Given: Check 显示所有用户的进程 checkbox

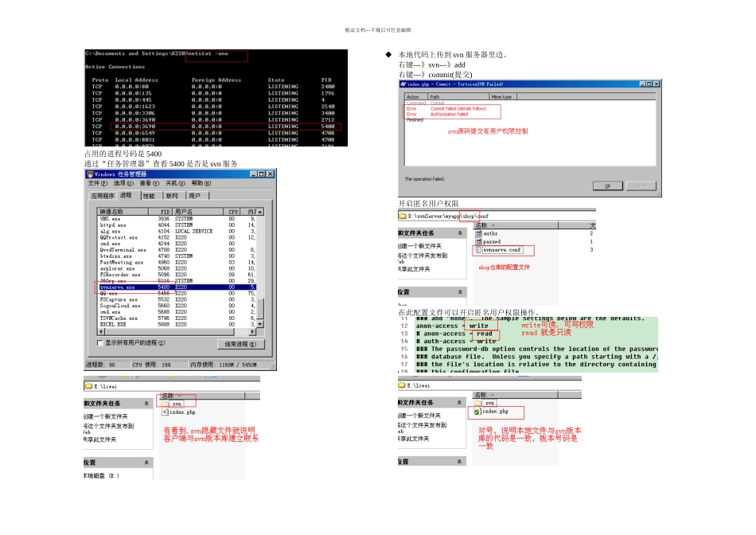Looking at the screenshot, I should click(x=100, y=343).
